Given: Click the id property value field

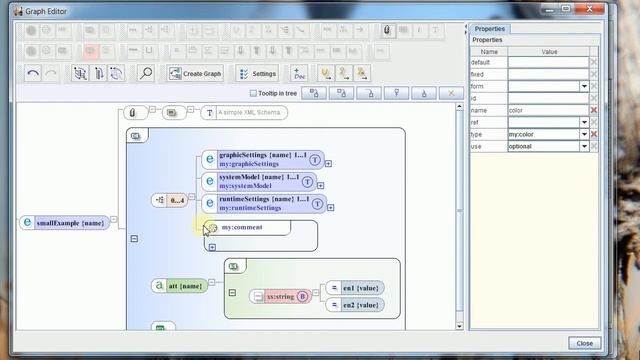Looking at the screenshot, I should (x=548, y=98).
